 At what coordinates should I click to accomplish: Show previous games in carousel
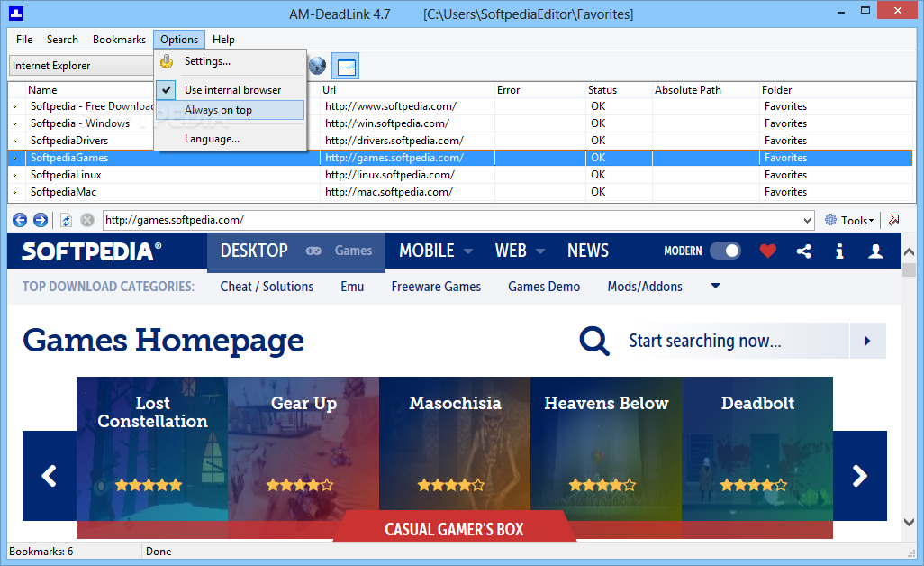50,476
